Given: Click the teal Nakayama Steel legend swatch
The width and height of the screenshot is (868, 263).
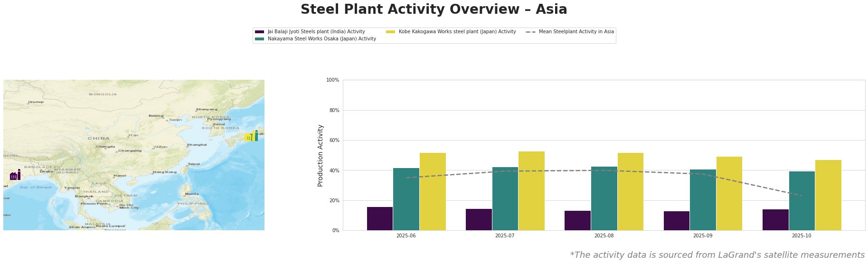Looking at the screenshot, I should pyautogui.click(x=259, y=39).
